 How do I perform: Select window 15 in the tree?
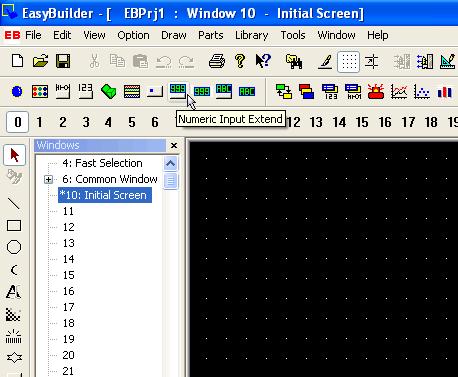point(68,275)
